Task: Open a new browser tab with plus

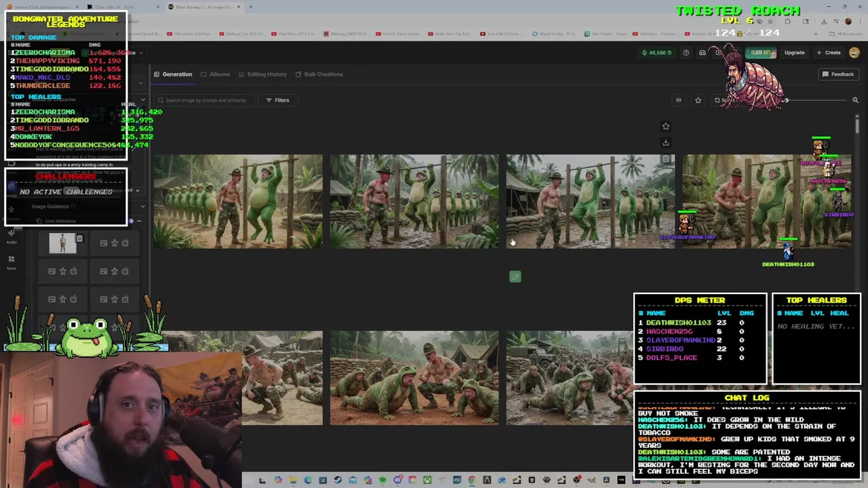Action: tap(250, 7)
